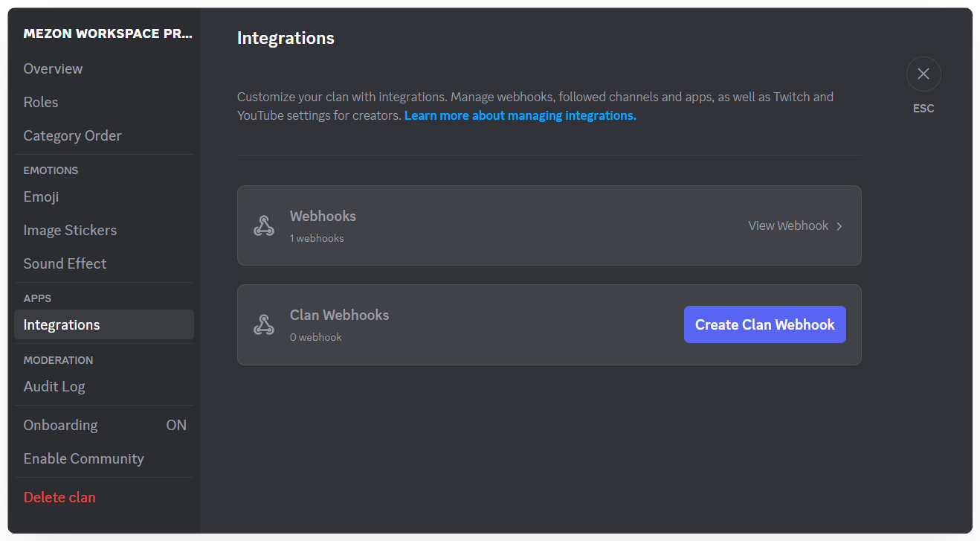Screen dimensions: 980x541
Task: Click the Webhooks icon in first card
Action: tap(264, 225)
